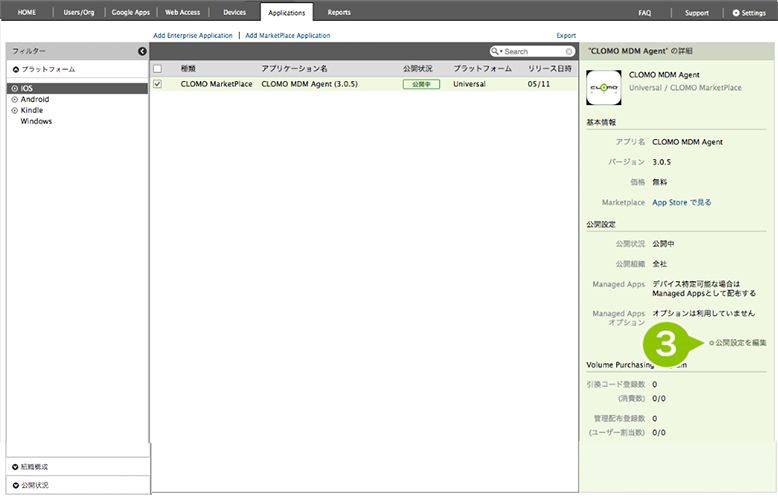778x500 pixels.
Task: Open the FAQ link
Action: click(x=645, y=13)
